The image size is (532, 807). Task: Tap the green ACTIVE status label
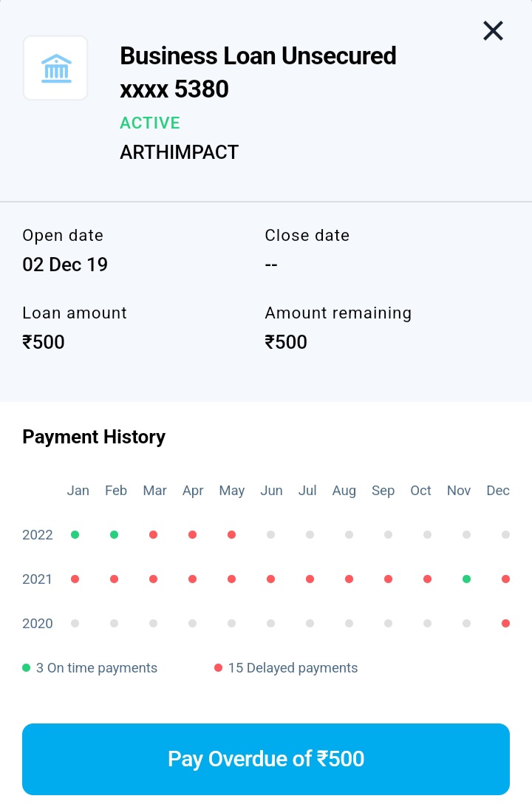click(x=150, y=123)
